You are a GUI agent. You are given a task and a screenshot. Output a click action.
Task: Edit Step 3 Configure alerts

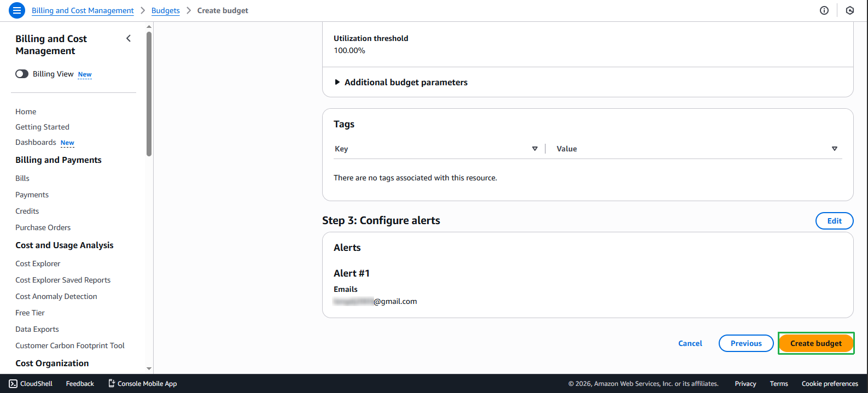[x=834, y=221]
